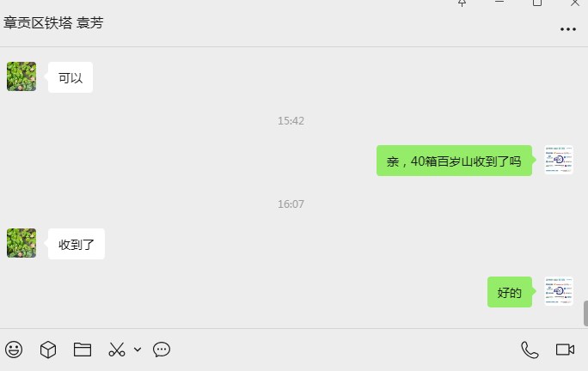
Task: Click the contact name 章贡区铁塔 袁芳
Action: click(x=53, y=23)
